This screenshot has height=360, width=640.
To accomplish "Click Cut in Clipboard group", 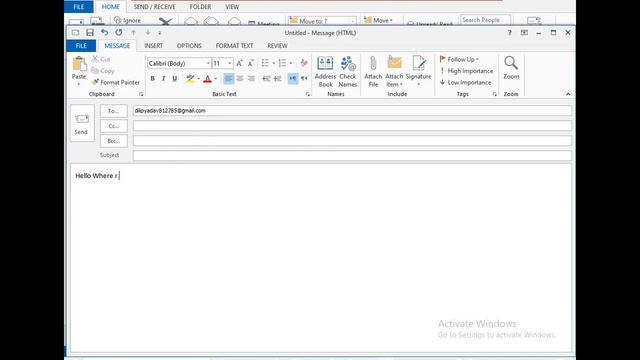I will [x=101, y=59].
